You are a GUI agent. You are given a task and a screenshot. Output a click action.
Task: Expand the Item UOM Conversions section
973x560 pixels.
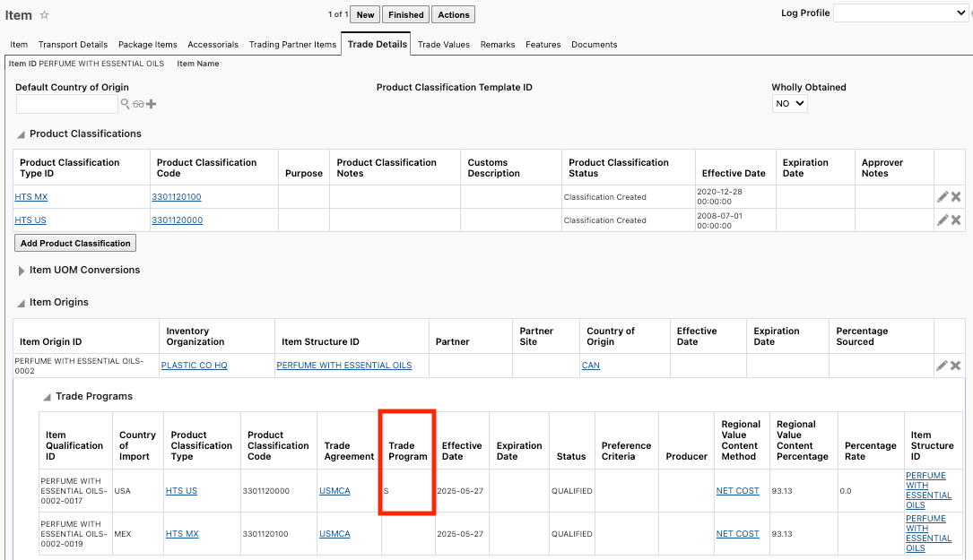20,270
